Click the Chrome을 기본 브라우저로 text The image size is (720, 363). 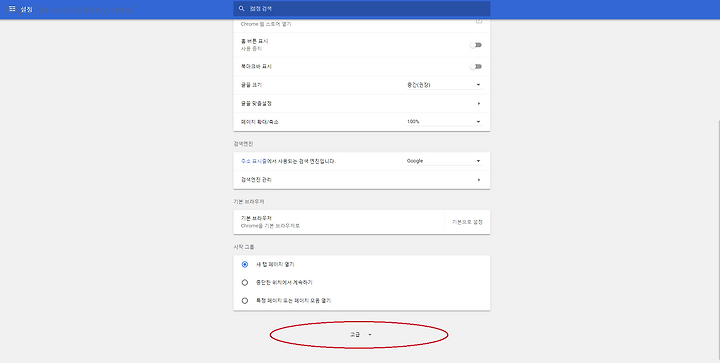pos(270,226)
